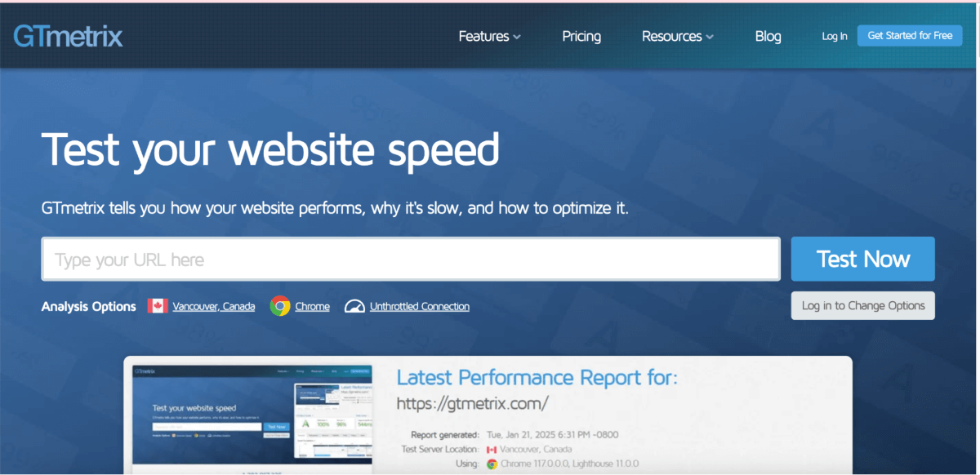
Task: Click Chrome 117.0.0.0, Lighthouse 11.0.0 text
Action: coord(569,464)
